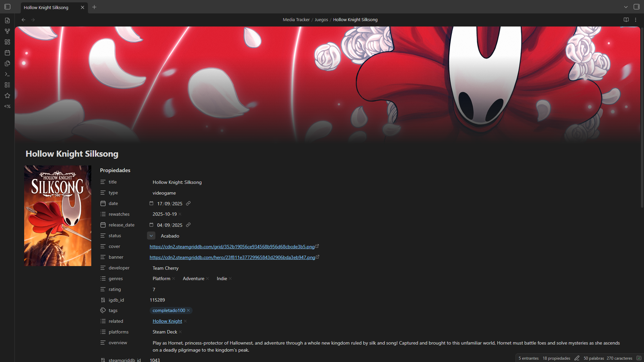The image size is (644, 362).
Task: Click the link icon beside release_date
Action: [188, 225]
